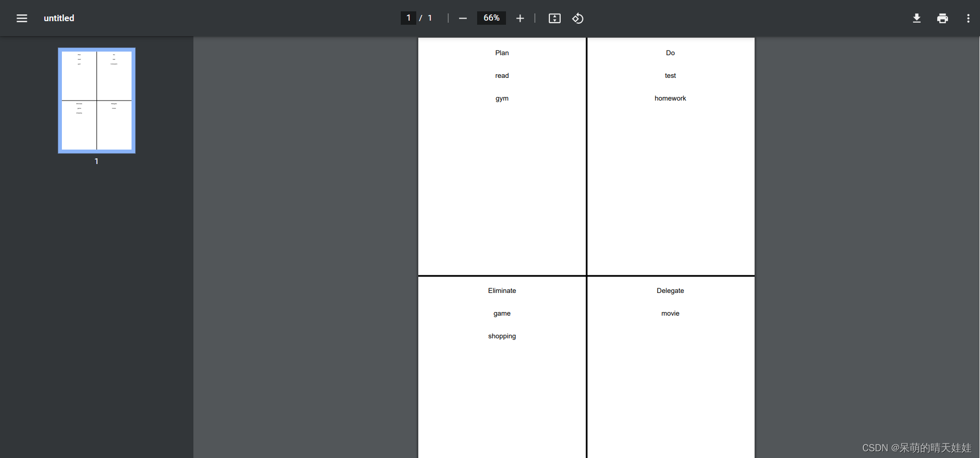This screenshot has width=980, height=458.
Task: Click the 'Eliminate' heading text
Action: (502, 290)
